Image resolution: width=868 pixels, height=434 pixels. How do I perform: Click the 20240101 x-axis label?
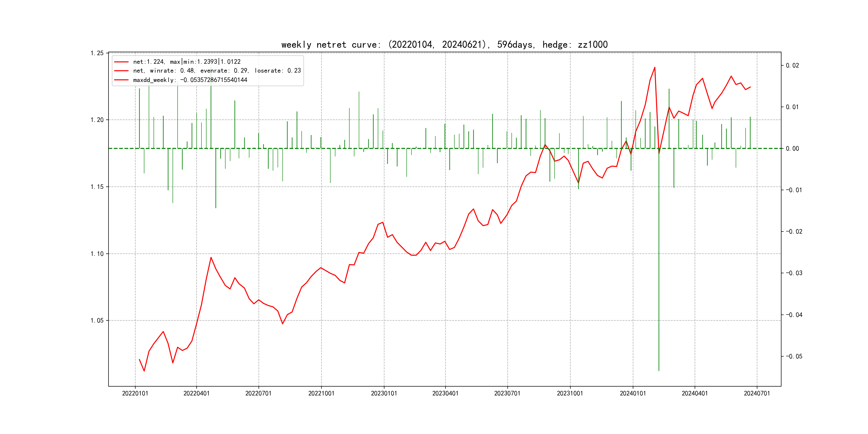coord(633,393)
